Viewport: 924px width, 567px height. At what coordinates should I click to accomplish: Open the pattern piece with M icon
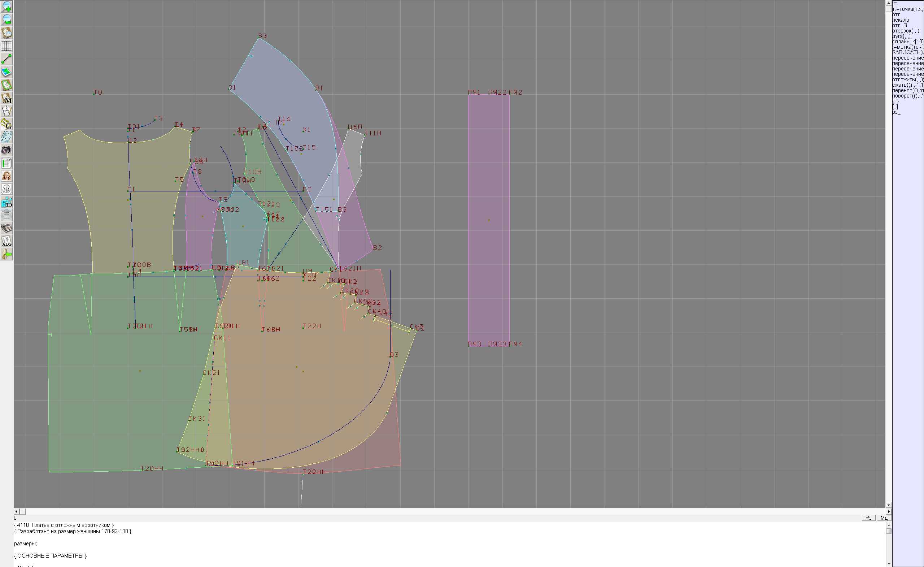7,98
